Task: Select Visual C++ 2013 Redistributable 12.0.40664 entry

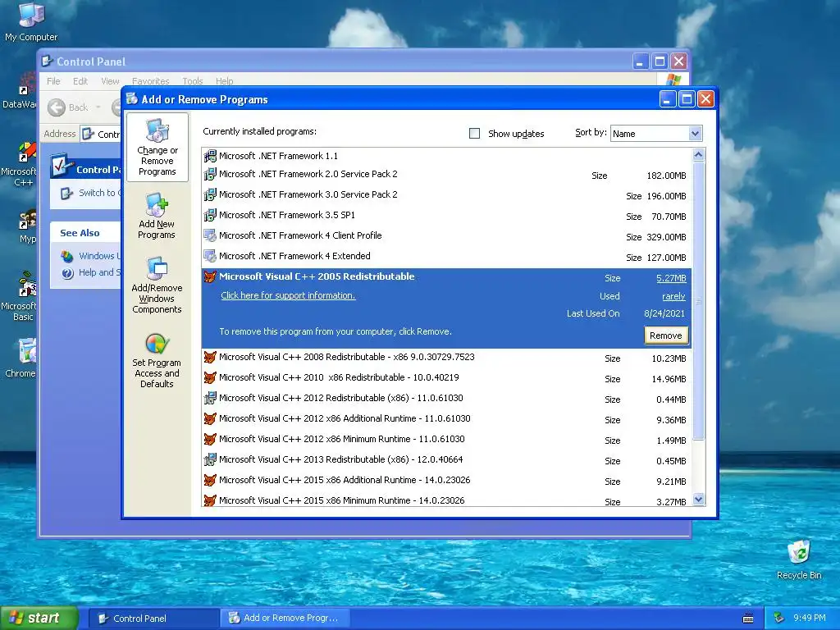Action: click(x=447, y=459)
